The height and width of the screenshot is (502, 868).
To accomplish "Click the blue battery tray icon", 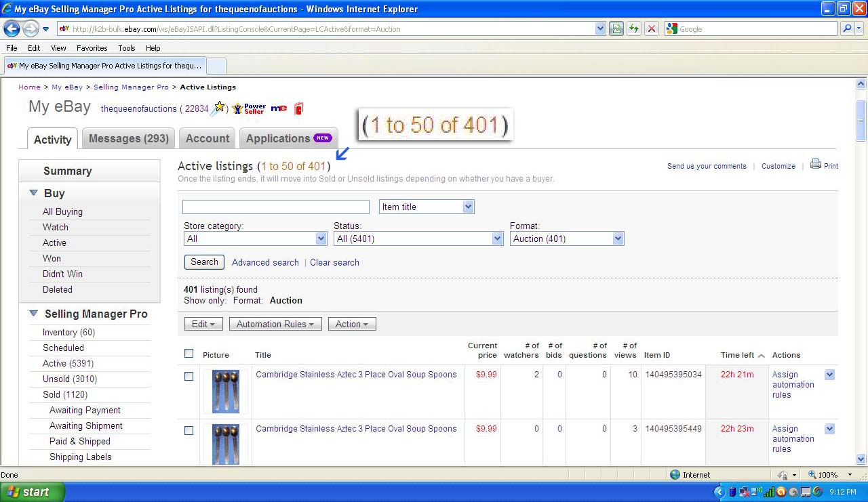I will [733, 492].
